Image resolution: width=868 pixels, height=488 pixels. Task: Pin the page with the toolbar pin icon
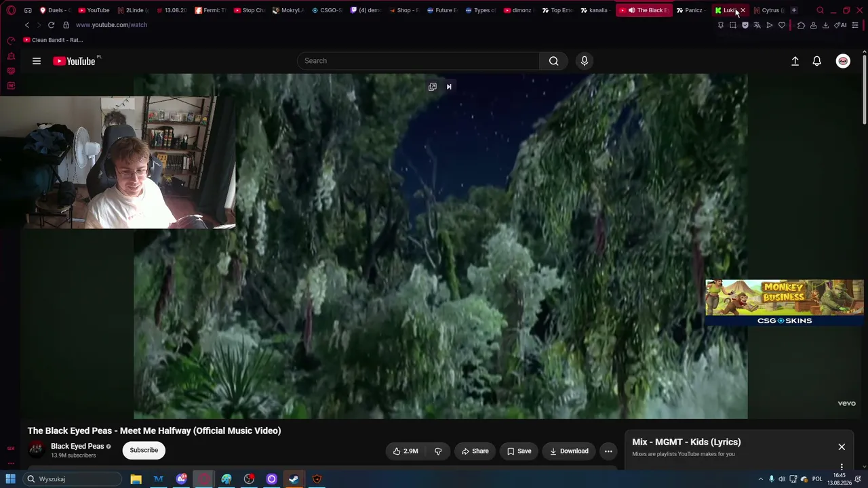coord(721,25)
